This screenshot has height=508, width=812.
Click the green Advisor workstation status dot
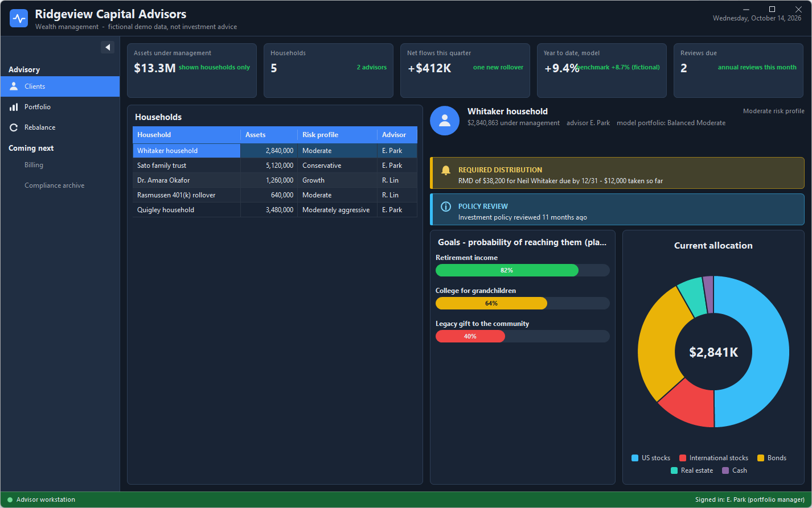tap(10, 500)
